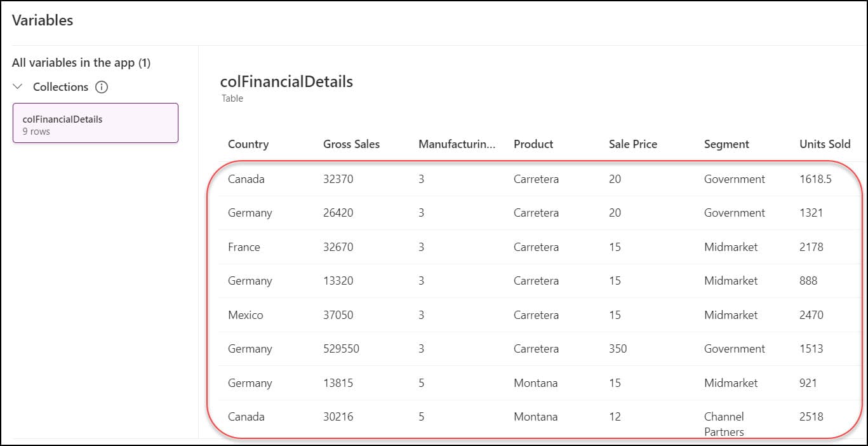Viewport: 868px width, 446px height.
Task: Click the units sold value 2178
Action: (x=811, y=247)
